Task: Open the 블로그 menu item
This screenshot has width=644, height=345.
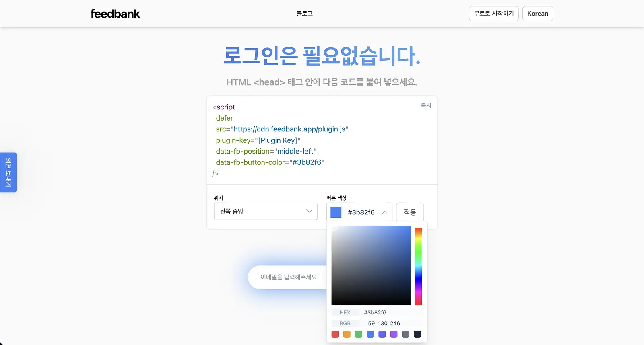Action: pos(304,13)
